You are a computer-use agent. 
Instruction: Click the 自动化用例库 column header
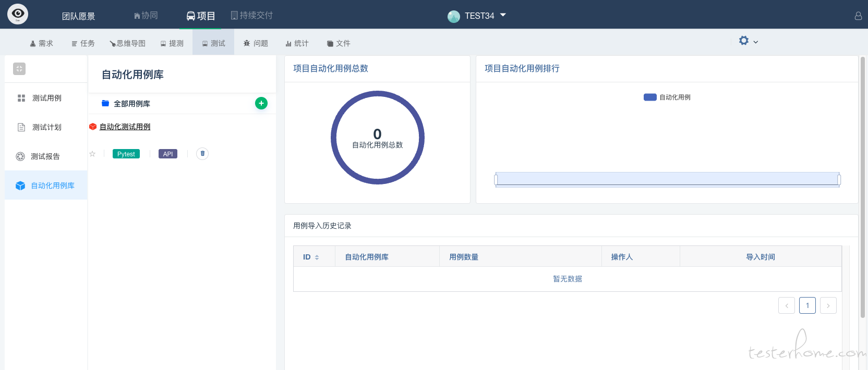tap(387, 257)
